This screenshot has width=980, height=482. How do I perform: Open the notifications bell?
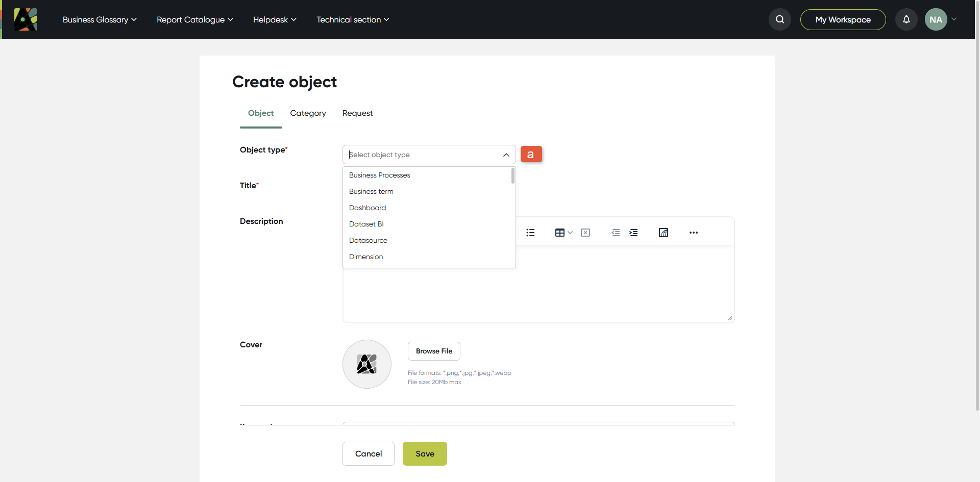(x=906, y=19)
